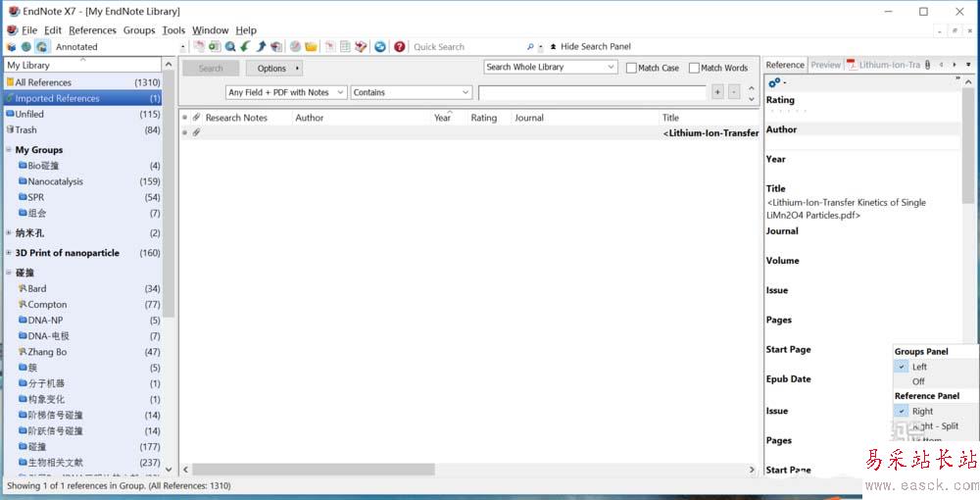The height and width of the screenshot is (500, 980).
Task: Set rating dots in Reference panel
Action: 788,111
